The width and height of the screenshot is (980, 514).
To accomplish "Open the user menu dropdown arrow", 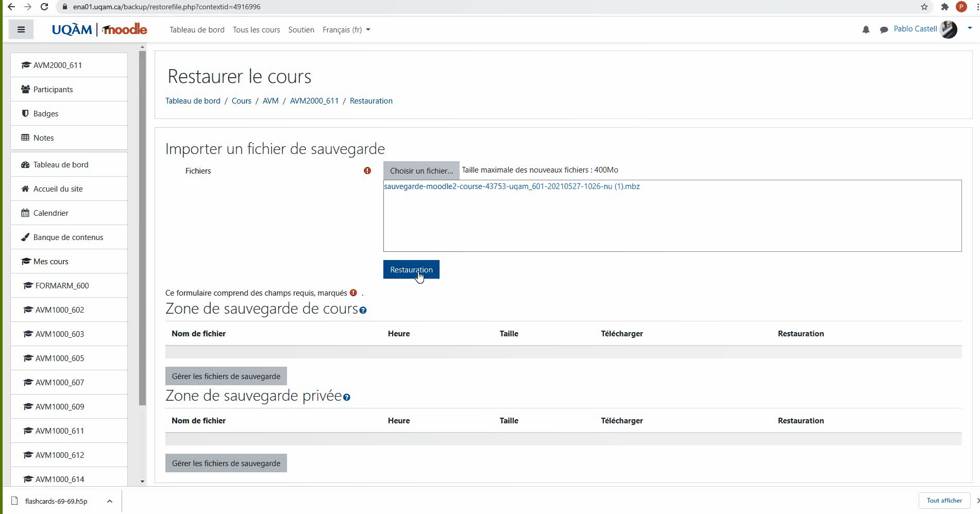I will tap(970, 28).
